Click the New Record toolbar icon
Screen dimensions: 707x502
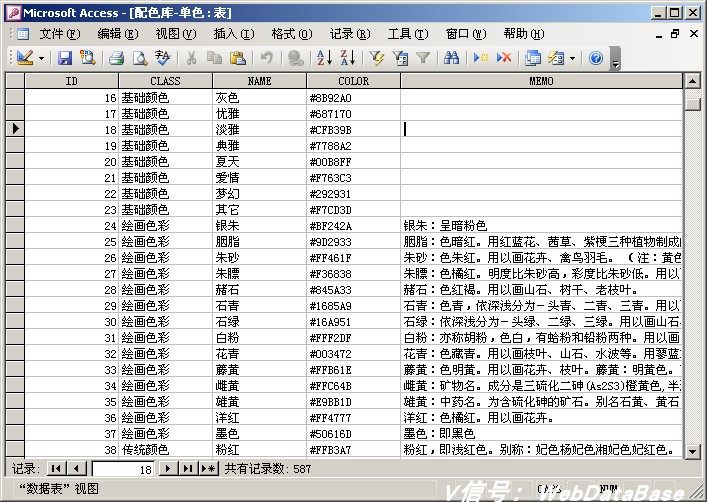(x=481, y=58)
